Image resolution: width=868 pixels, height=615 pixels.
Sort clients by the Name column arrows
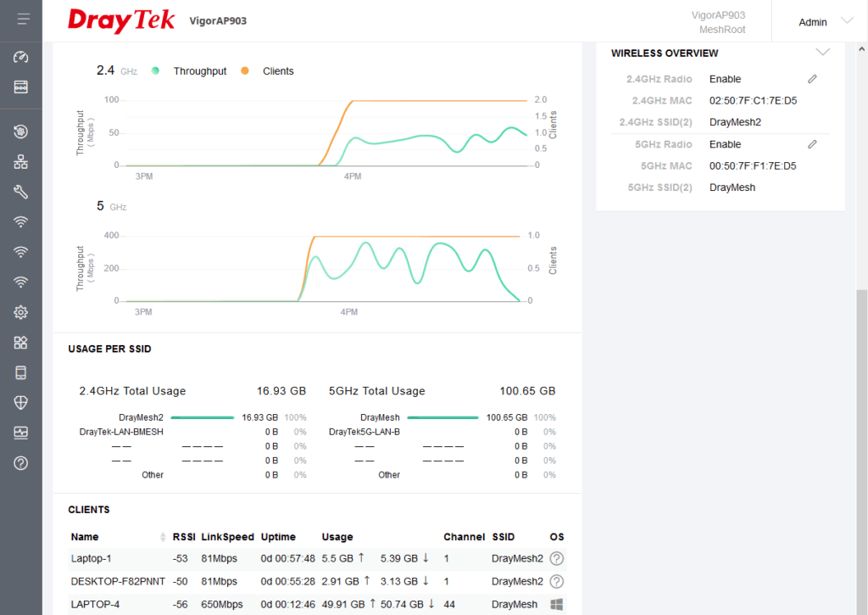click(x=163, y=537)
